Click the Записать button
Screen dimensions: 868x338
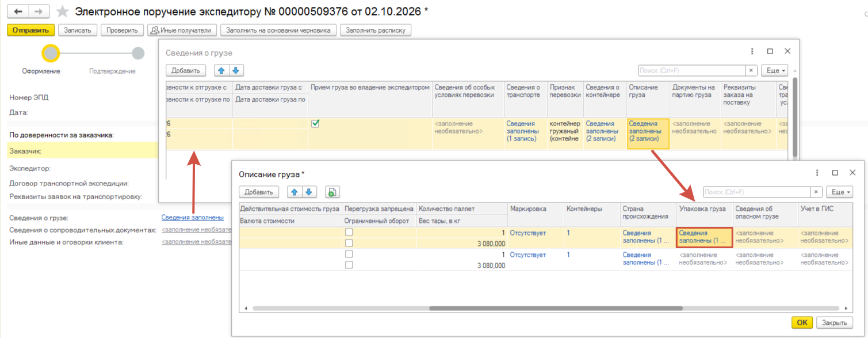(78, 30)
